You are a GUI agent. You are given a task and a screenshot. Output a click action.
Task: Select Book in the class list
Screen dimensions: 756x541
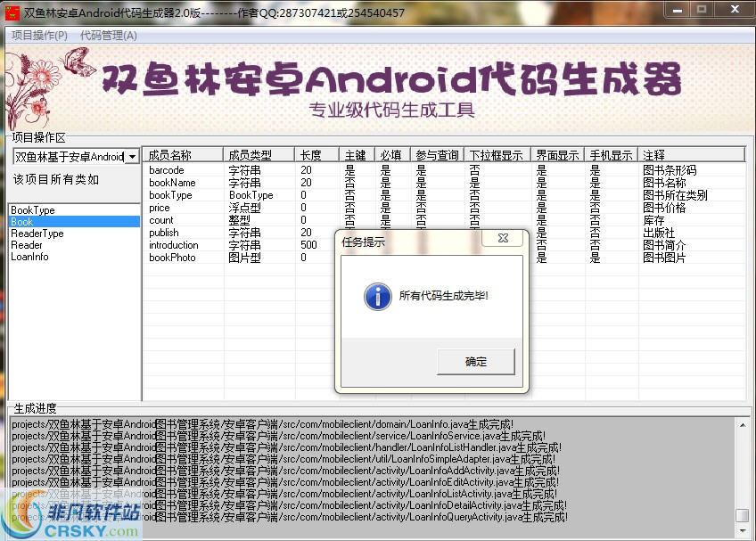coord(74,222)
